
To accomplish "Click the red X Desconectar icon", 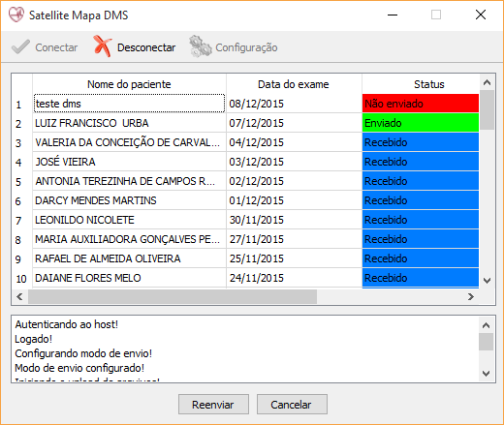I will tap(103, 46).
